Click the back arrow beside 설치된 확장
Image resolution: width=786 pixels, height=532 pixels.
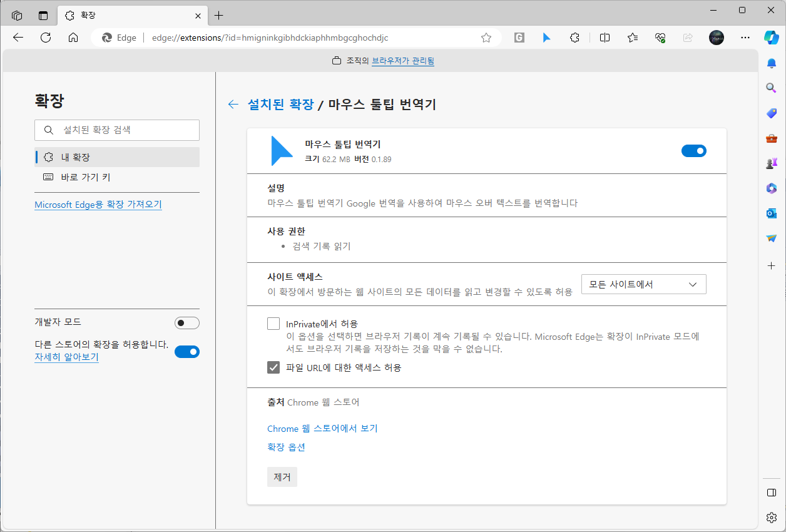pos(233,105)
